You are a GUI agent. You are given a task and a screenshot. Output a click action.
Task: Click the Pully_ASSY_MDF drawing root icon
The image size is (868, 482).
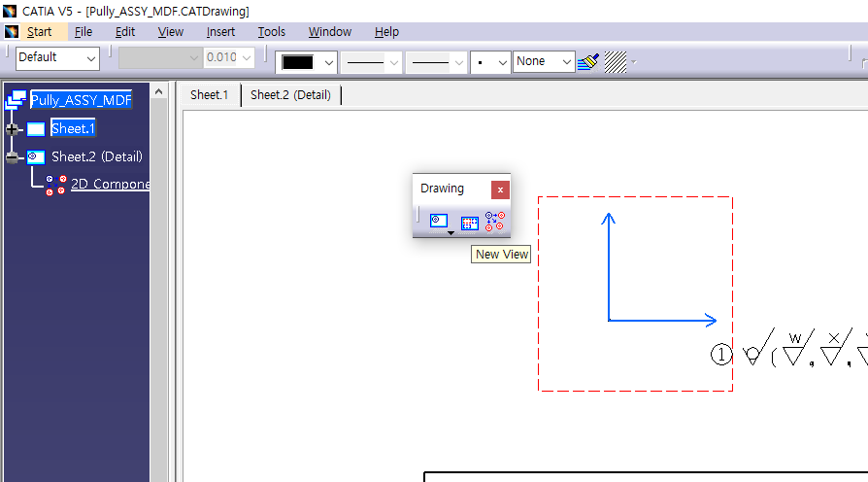point(16,100)
